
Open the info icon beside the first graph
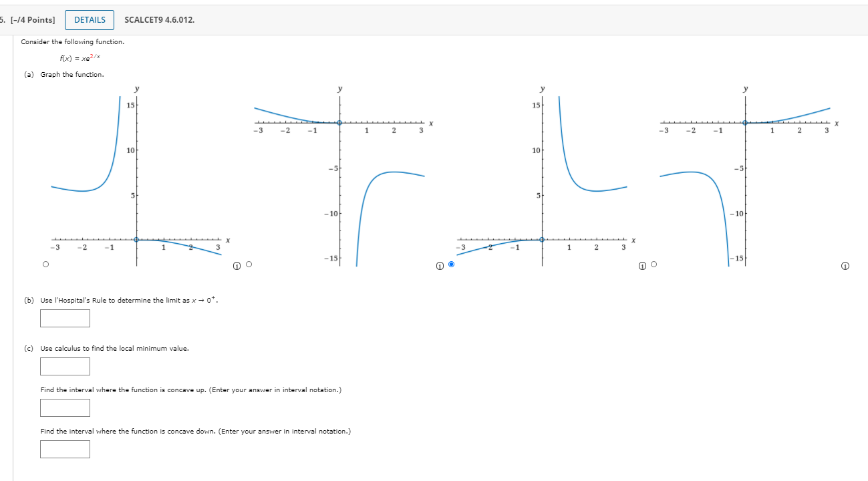(236, 265)
